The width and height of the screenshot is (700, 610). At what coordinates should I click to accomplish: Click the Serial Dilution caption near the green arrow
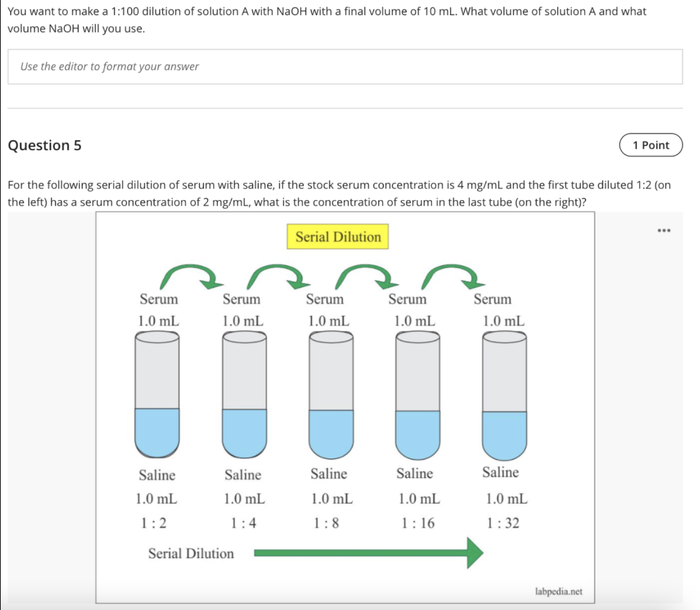(x=191, y=553)
